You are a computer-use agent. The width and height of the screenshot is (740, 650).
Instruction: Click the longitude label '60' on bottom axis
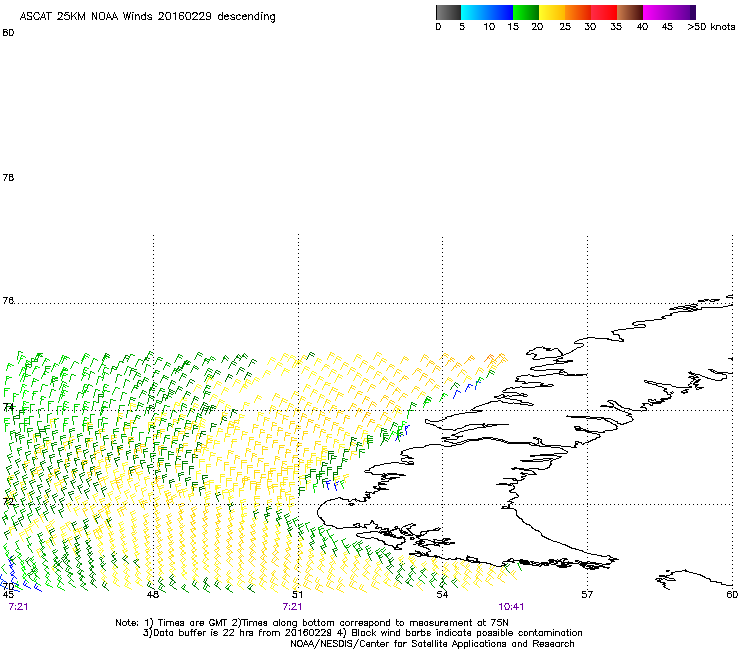point(732,594)
